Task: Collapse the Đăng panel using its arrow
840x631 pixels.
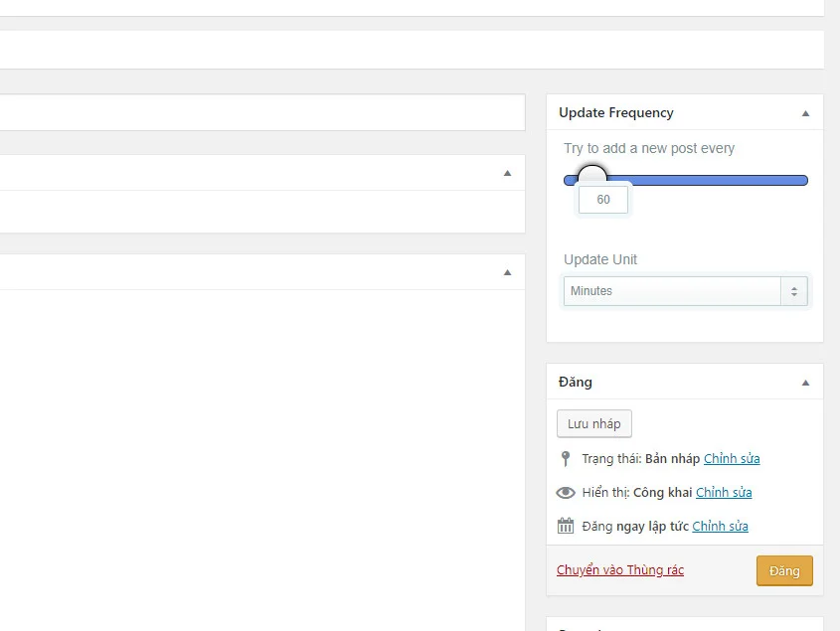Action: (x=805, y=382)
